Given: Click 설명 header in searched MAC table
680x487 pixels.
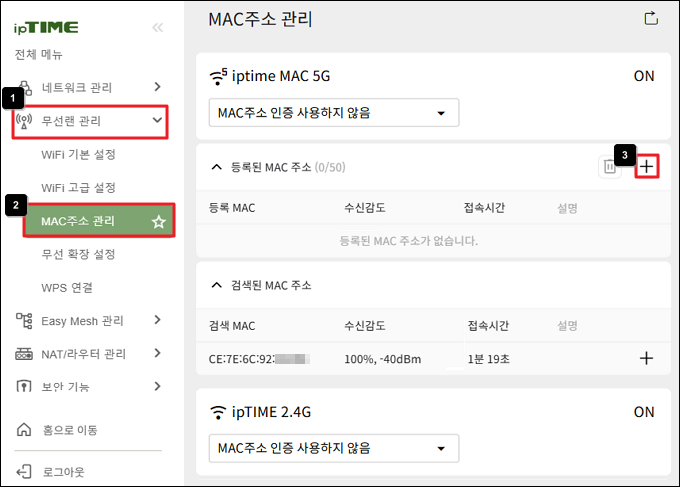Looking at the screenshot, I should click(x=567, y=326).
